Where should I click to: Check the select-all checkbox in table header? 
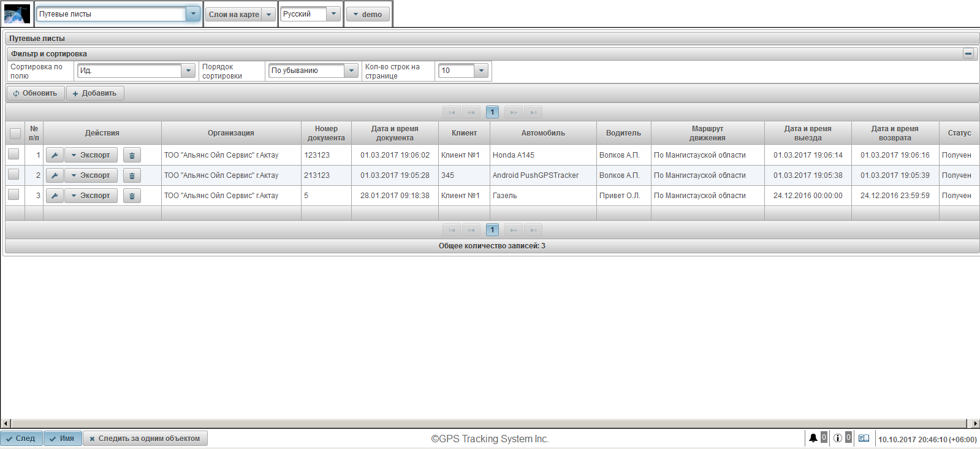pyautogui.click(x=15, y=133)
